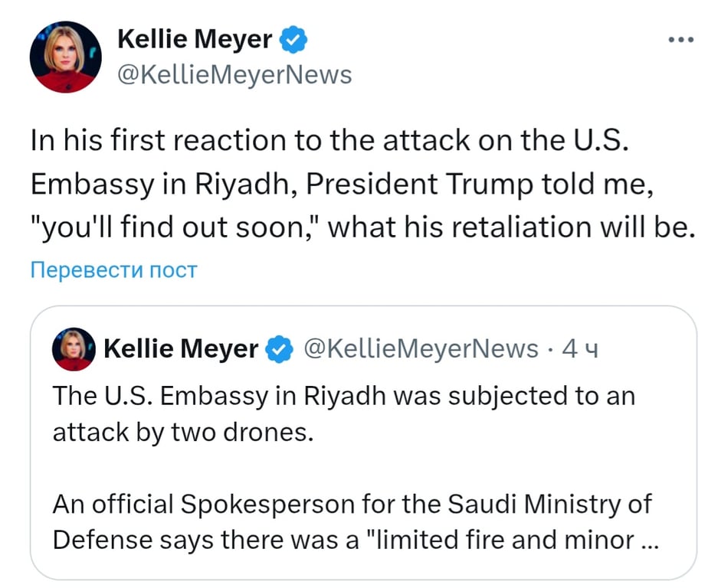Click the @KellieMeyerNews handle in the quoted post

coord(421,349)
